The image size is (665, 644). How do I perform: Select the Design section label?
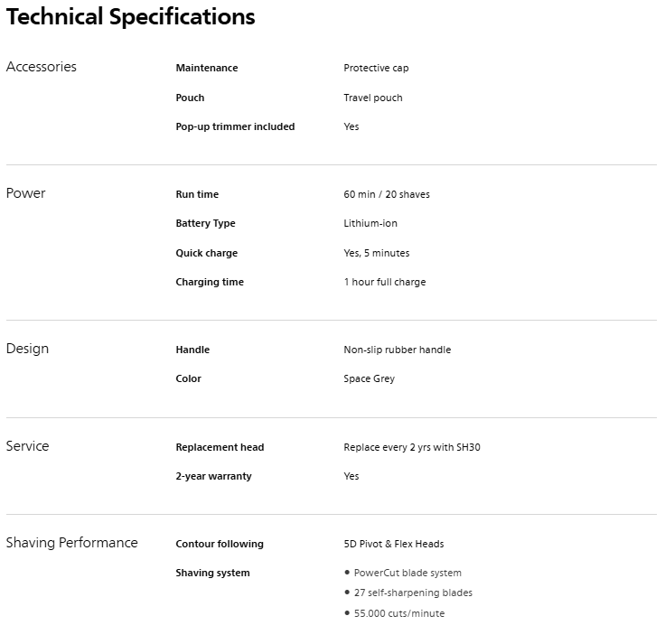coord(28,349)
